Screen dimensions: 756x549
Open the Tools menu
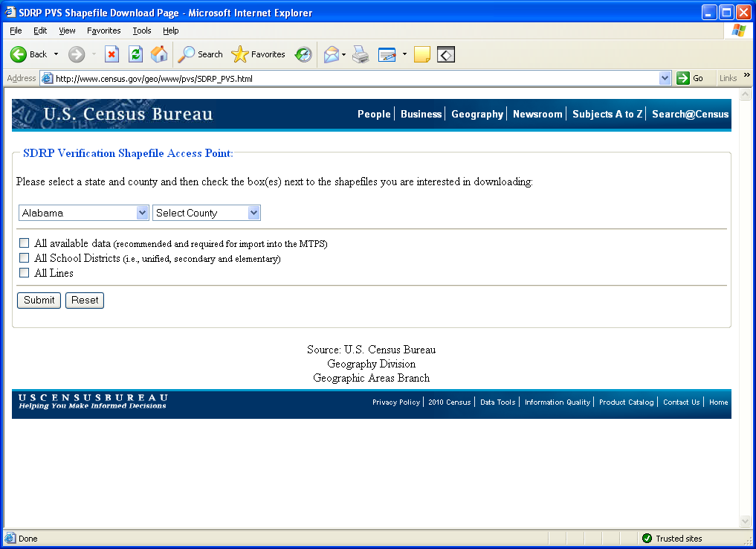coord(142,30)
